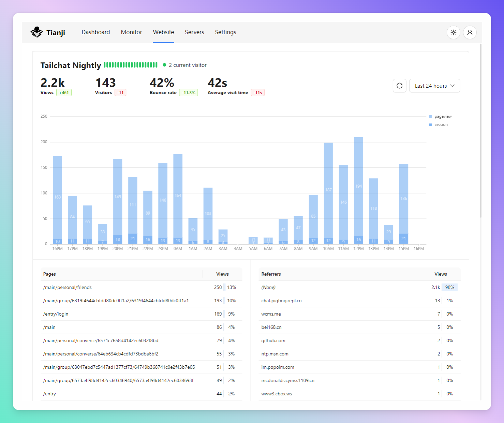Toggle light/dark theme sun icon
Screen dimensions: 504x423
click(454, 32)
